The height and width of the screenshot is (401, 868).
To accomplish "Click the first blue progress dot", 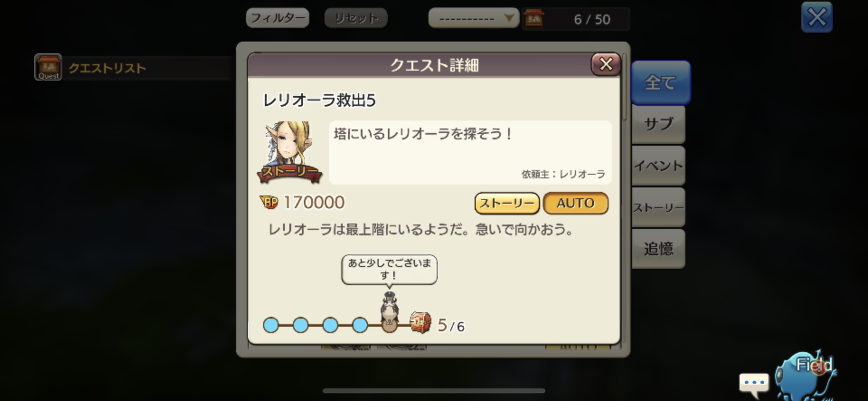I will click(x=271, y=325).
